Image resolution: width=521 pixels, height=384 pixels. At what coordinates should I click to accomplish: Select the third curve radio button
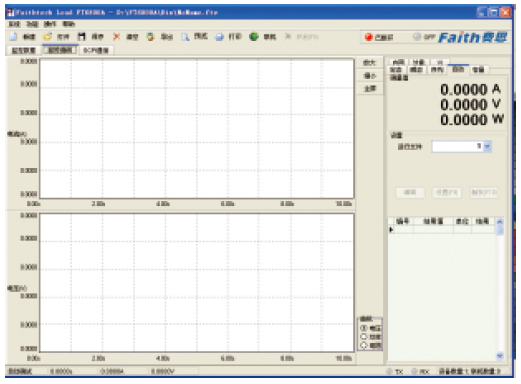coord(364,345)
